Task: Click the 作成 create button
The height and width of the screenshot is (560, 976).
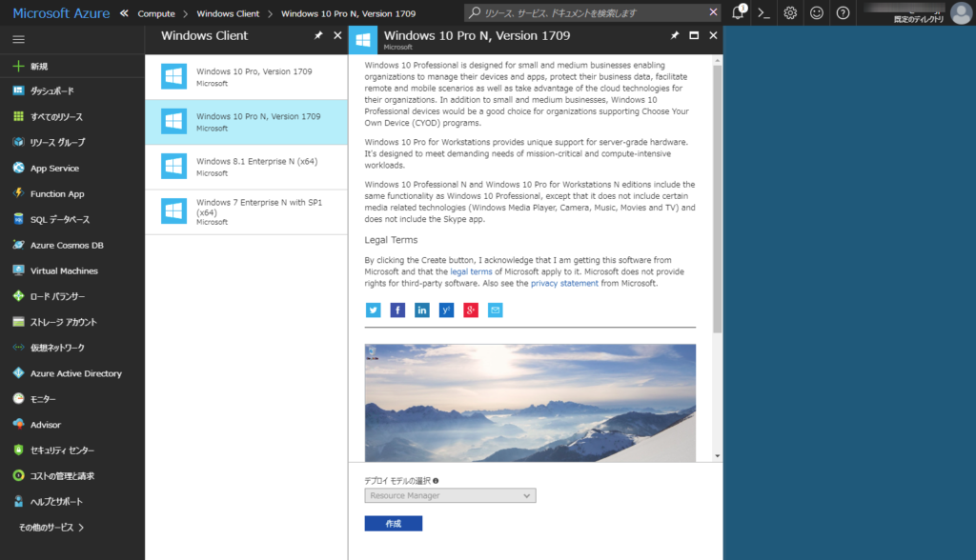Action: click(x=394, y=523)
